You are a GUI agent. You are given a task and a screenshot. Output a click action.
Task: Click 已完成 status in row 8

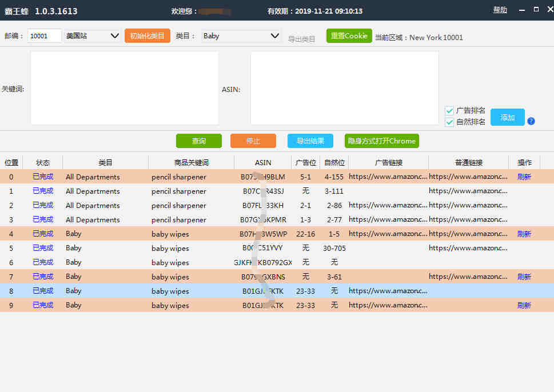coord(43,291)
